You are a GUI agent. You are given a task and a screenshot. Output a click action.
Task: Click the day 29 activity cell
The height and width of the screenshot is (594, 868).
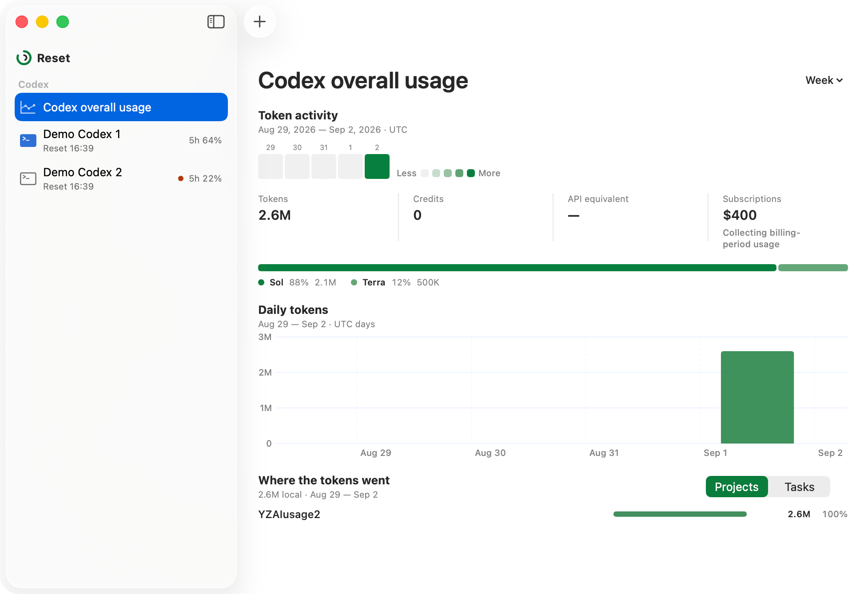click(271, 166)
